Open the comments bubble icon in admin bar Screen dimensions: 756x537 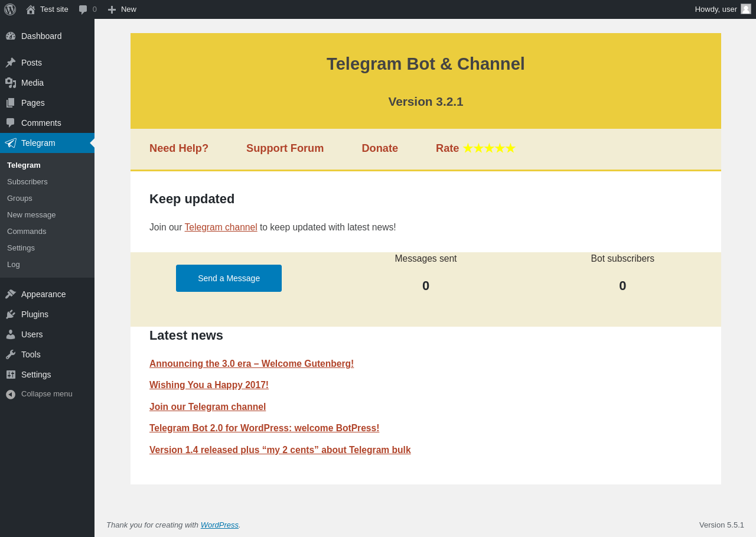coord(83,9)
